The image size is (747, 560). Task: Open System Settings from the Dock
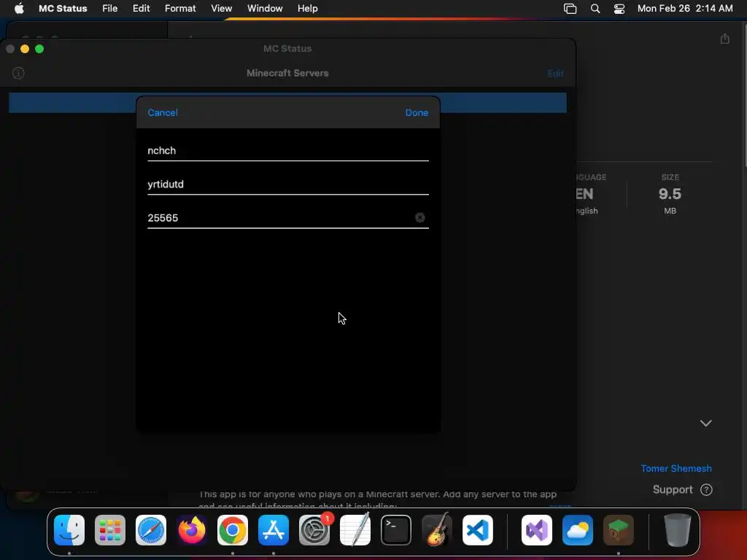314,530
